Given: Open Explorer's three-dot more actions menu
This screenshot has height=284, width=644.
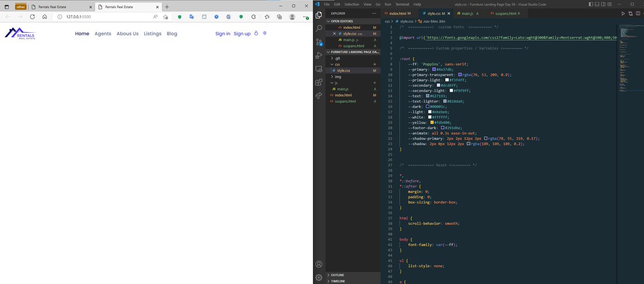Looking at the screenshot, I should (375, 13).
